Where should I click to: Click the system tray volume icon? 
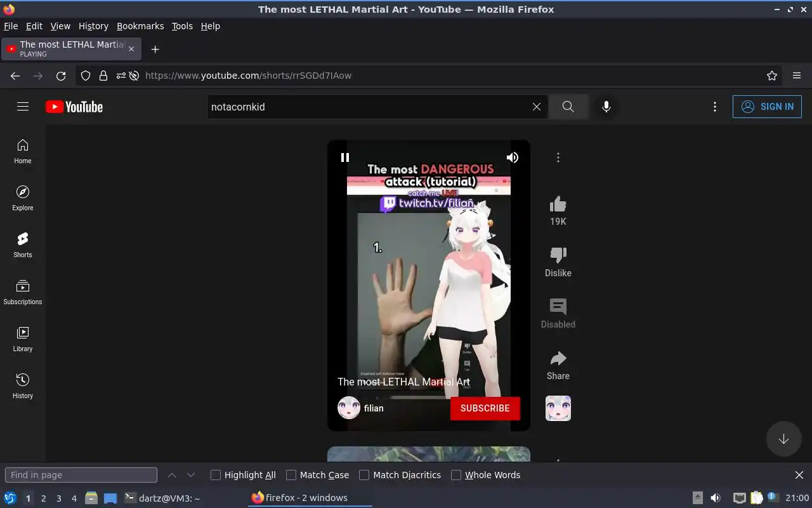[x=716, y=498]
